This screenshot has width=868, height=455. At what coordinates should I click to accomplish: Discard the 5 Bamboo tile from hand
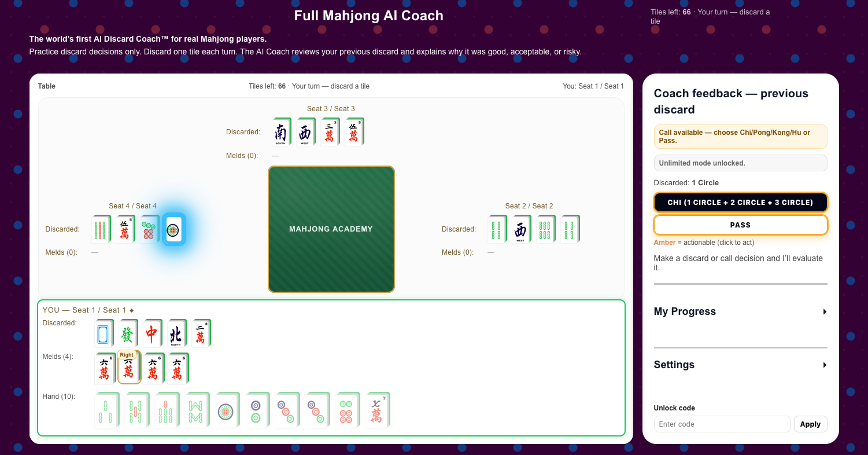[136, 410]
